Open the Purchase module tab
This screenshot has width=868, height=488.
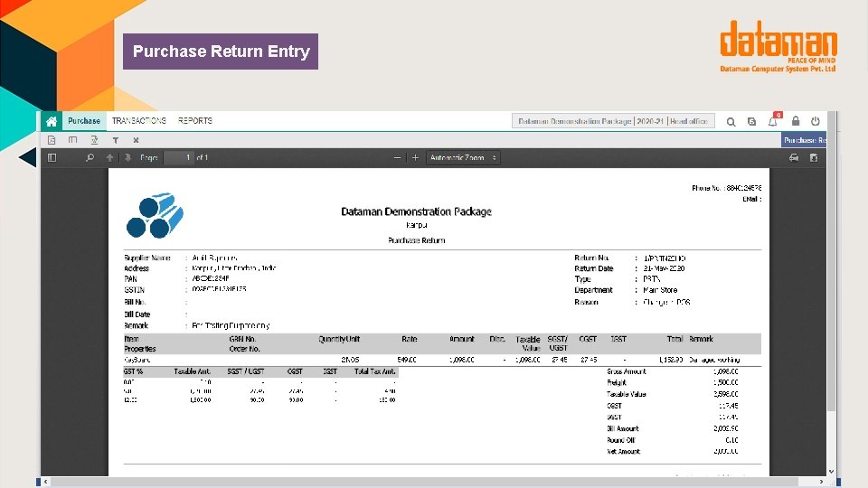tap(84, 121)
